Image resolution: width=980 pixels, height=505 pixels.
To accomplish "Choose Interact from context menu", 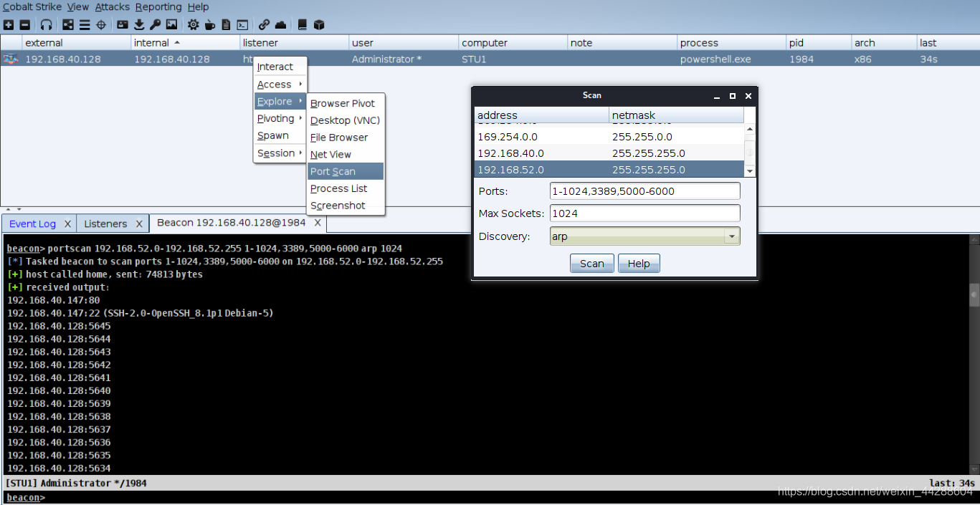I will (x=280, y=67).
